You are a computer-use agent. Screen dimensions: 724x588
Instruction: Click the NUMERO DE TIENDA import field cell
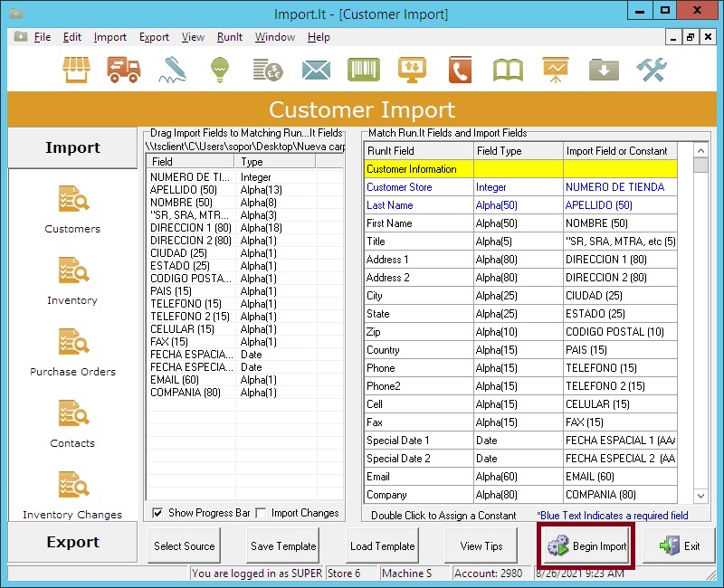(x=620, y=187)
